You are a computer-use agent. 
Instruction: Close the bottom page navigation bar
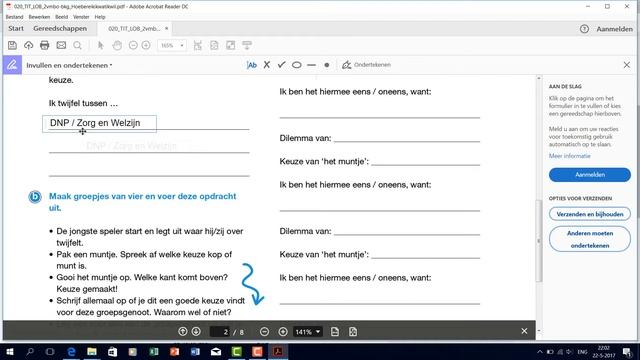click(524, 331)
